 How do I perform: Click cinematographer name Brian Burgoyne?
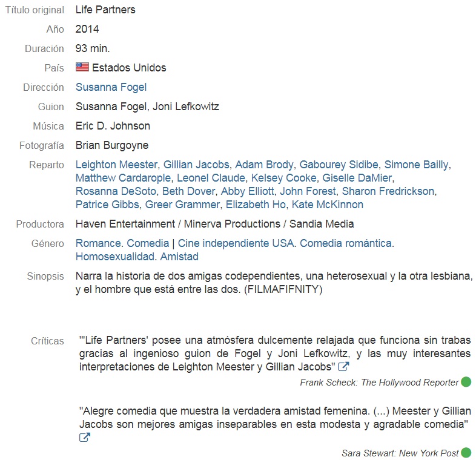112,145
